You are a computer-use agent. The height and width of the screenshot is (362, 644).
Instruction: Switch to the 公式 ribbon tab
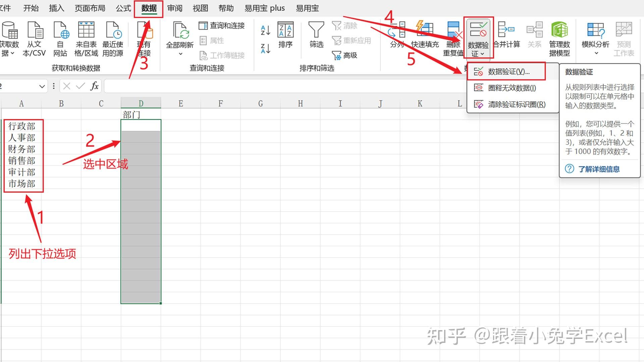(123, 8)
